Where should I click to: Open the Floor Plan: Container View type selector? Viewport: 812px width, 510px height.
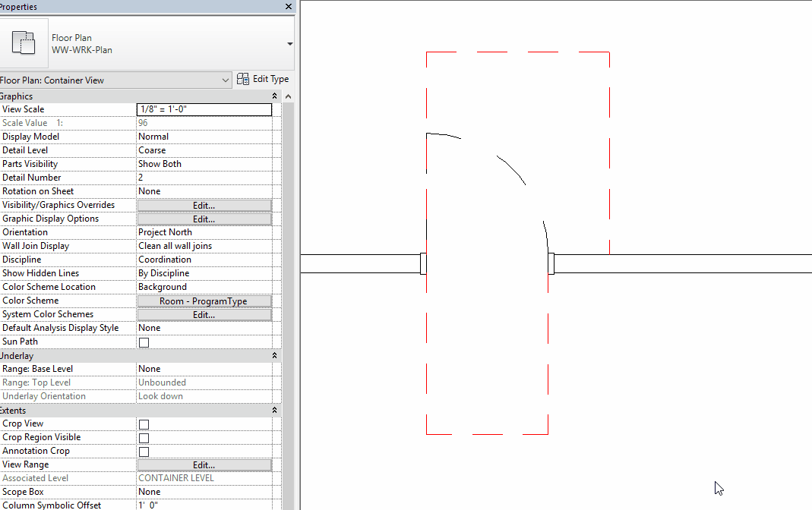(225, 79)
